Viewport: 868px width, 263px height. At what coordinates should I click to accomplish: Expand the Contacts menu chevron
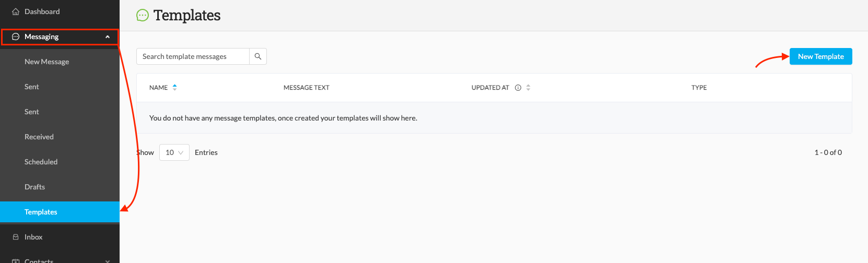coord(108,261)
